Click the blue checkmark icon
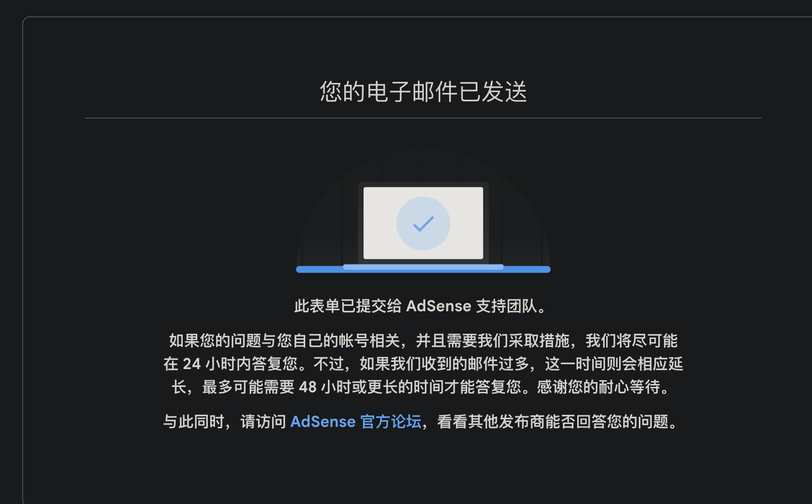The height and width of the screenshot is (504, 812). pyautogui.click(x=423, y=224)
